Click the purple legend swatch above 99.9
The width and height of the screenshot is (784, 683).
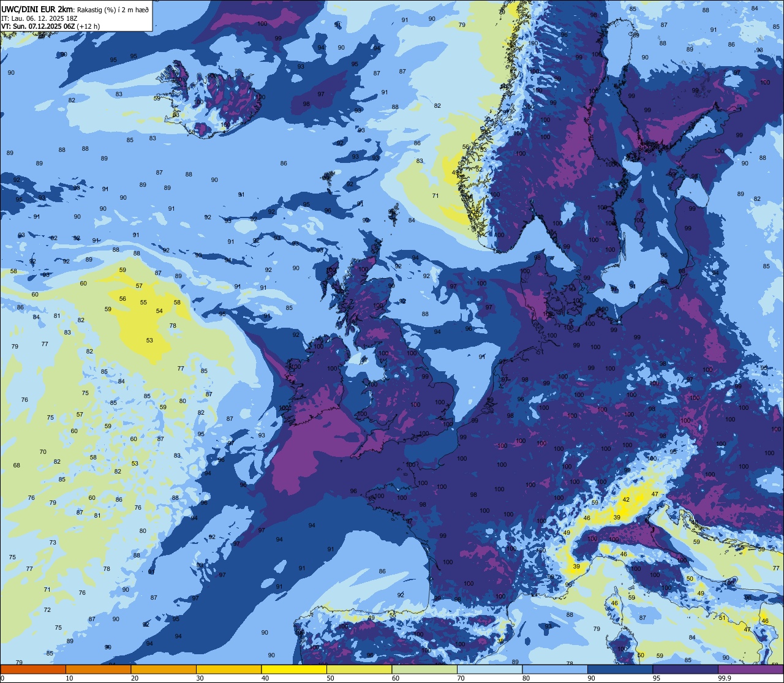(750, 669)
